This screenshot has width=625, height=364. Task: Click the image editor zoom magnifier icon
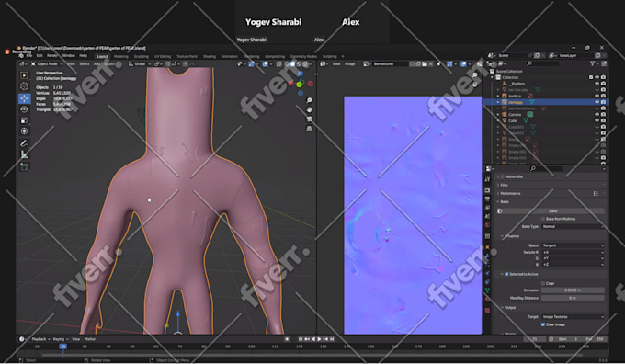click(x=475, y=75)
